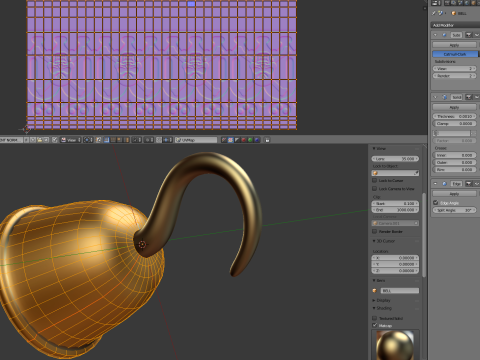Open an image with the folder icon
This screenshot has width=480, height=360.
pos(39,140)
